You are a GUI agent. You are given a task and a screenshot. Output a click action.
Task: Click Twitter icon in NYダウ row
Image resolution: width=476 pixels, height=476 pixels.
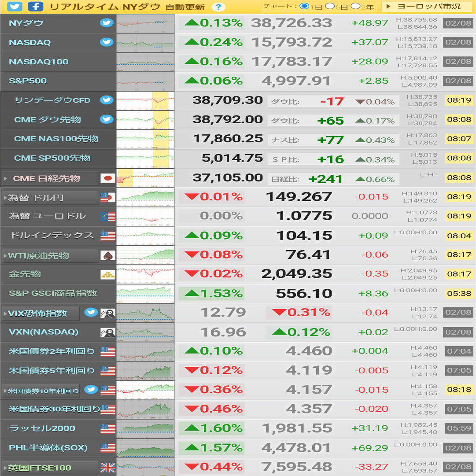tap(107, 23)
